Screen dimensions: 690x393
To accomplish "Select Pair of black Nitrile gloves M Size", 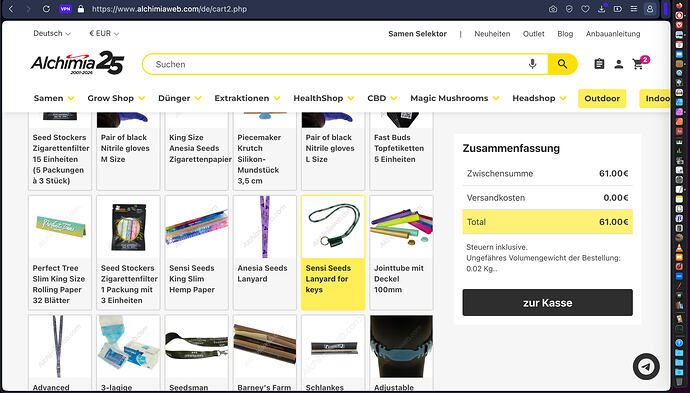I will 128,151.
